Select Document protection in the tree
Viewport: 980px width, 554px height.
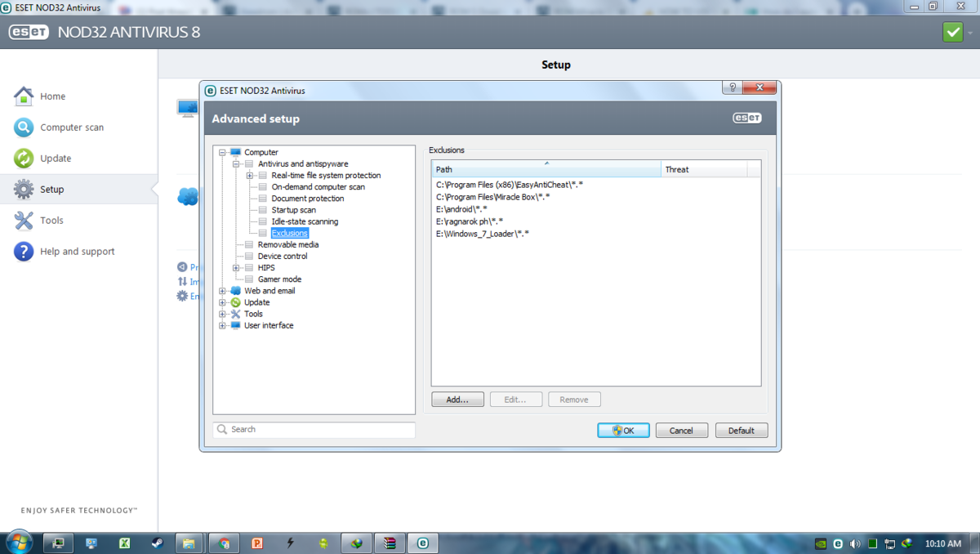tap(308, 199)
